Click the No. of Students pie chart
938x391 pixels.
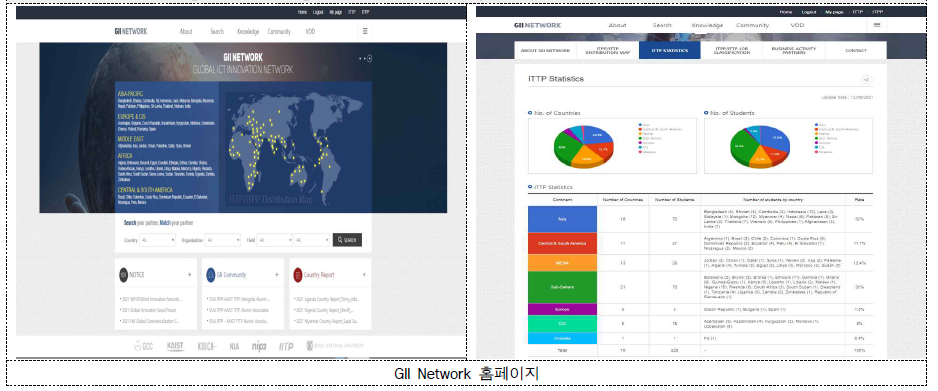click(760, 146)
